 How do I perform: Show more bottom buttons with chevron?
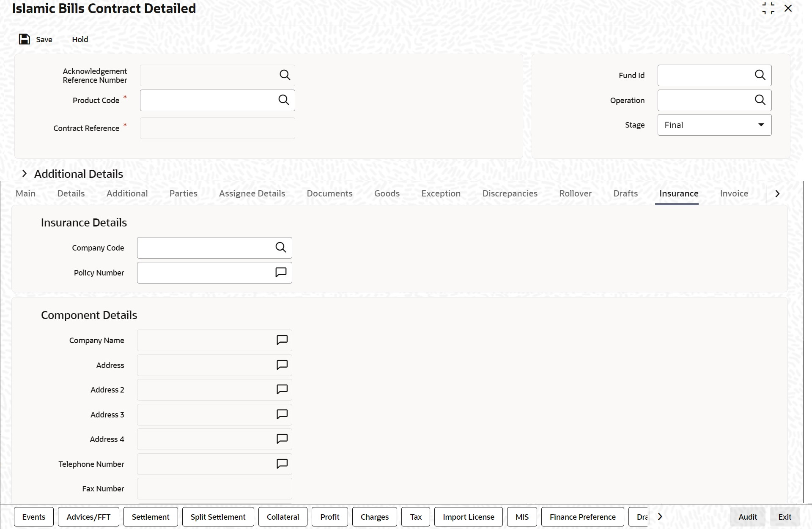click(660, 517)
